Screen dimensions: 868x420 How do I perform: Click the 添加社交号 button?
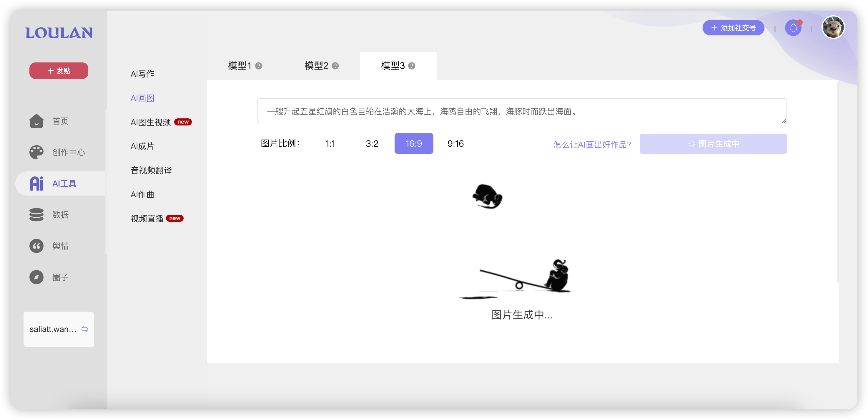[733, 28]
